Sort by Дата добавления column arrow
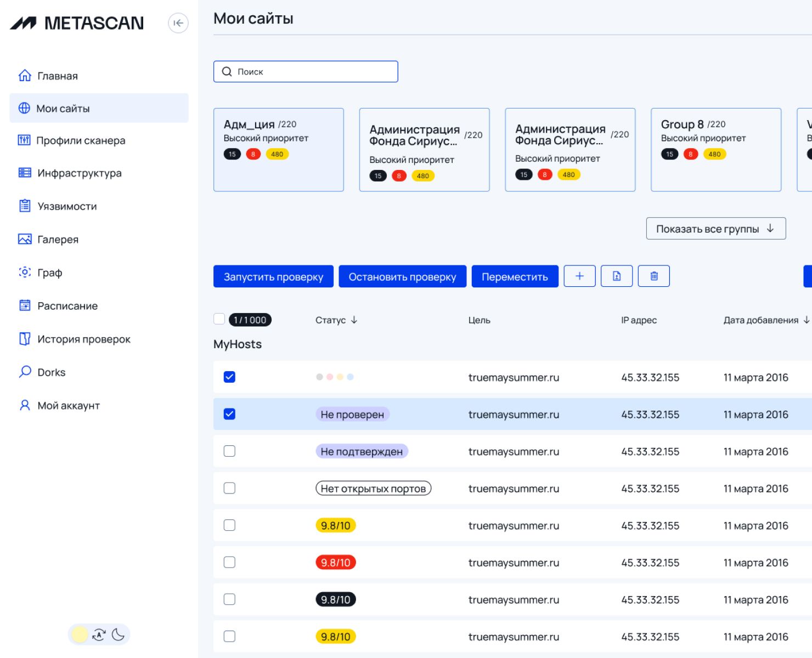 (806, 320)
